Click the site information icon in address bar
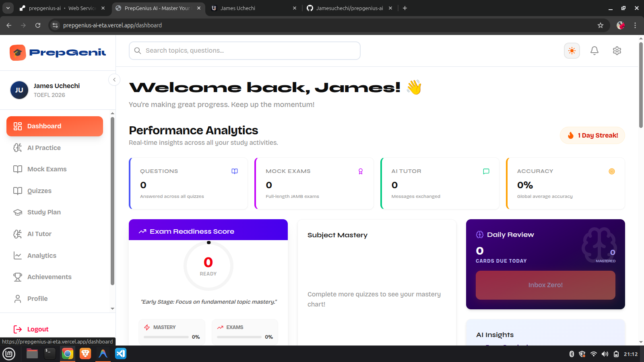Viewport: 644px width, 362px height. (x=56, y=25)
